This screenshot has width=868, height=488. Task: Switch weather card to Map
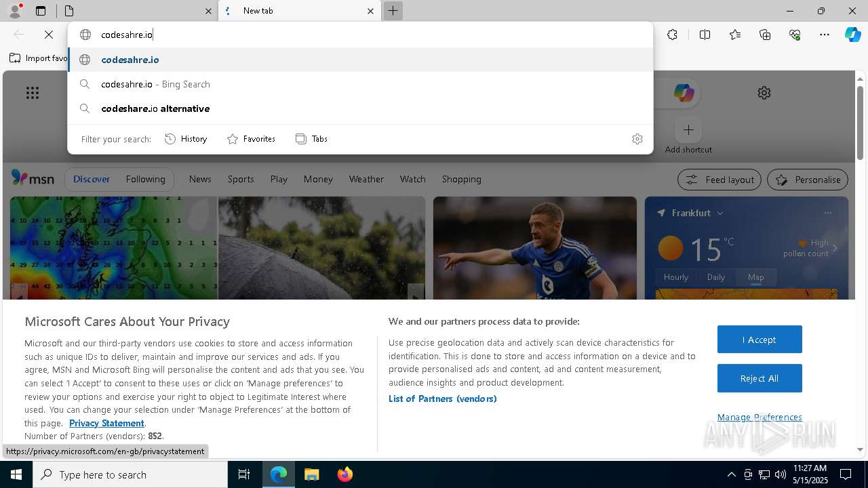point(756,277)
